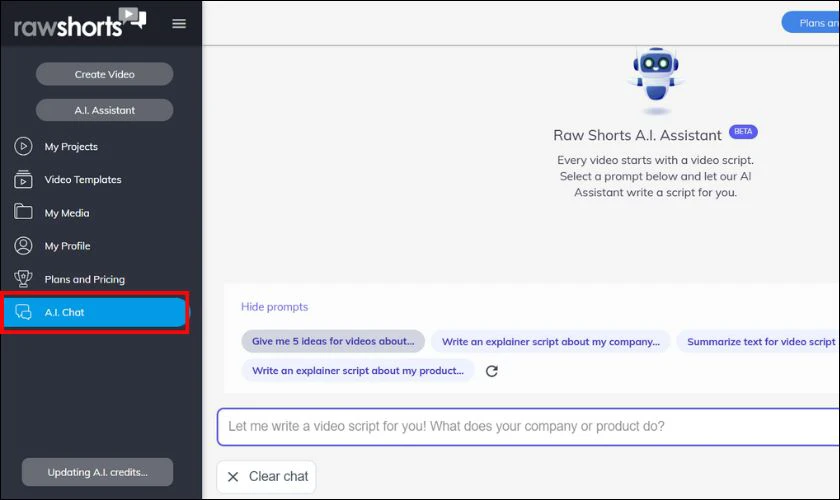Click Updating A.I. credits button
Image resolution: width=840 pixels, height=500 pixels.
click(x=98, y=472)
